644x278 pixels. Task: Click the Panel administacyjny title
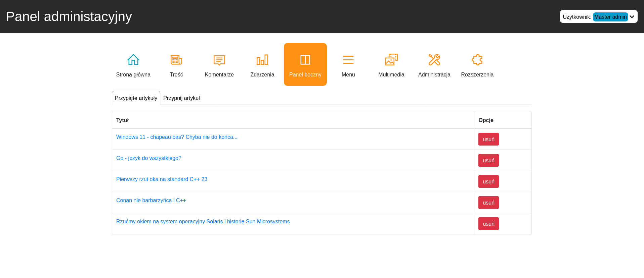pyautogui.click(x=69, y=16)
